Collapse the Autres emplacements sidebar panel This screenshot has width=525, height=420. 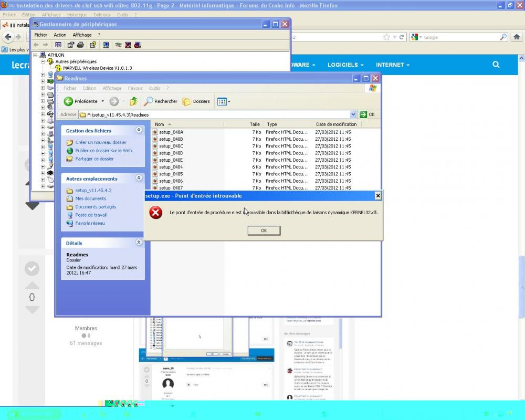pos(139,178)
